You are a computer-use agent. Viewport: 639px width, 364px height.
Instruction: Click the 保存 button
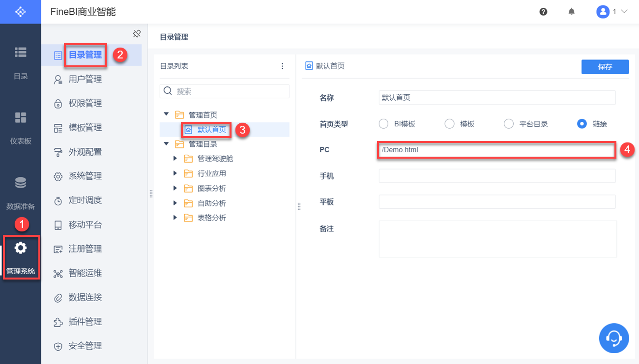click(605, 67)
